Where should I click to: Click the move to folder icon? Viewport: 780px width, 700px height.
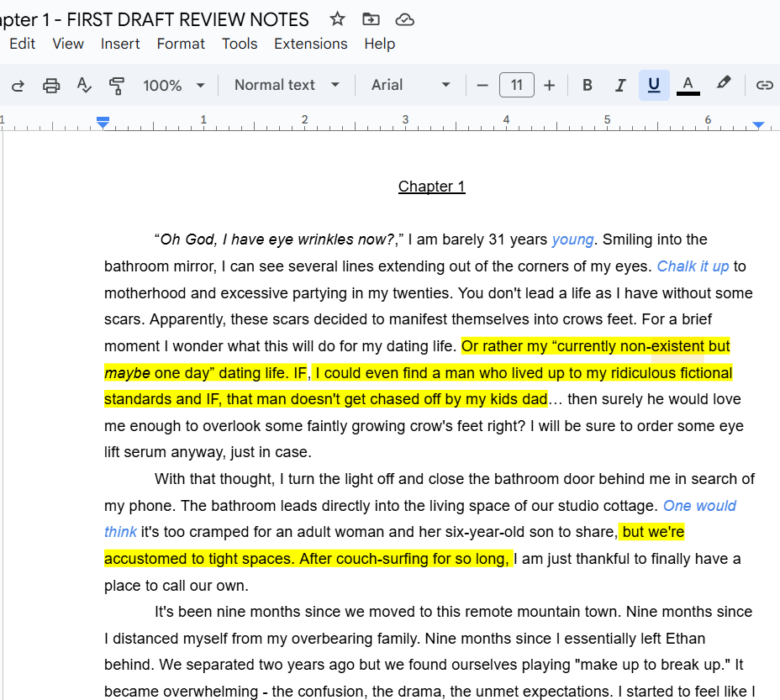(371, 18)
